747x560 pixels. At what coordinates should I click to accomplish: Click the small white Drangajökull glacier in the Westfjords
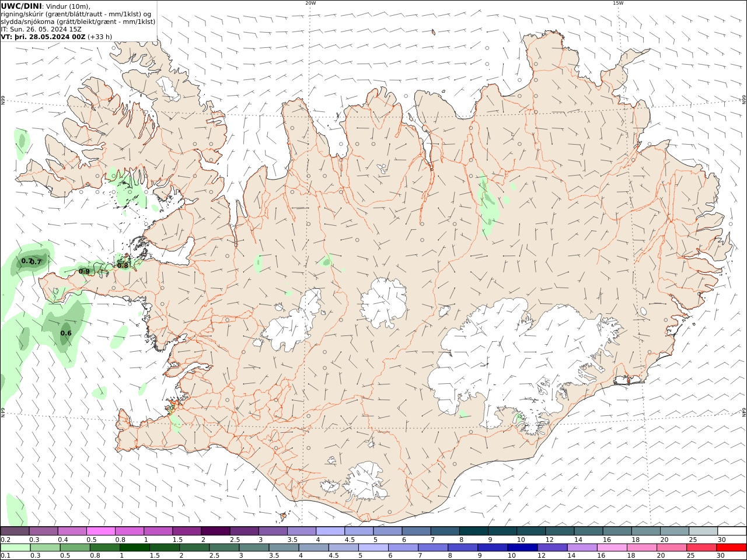point(169,88)
